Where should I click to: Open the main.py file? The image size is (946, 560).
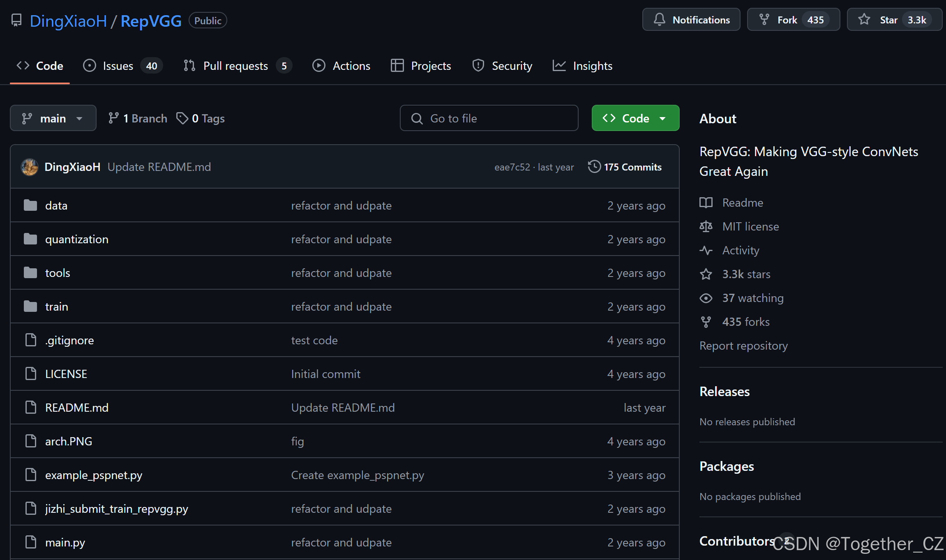65,542
